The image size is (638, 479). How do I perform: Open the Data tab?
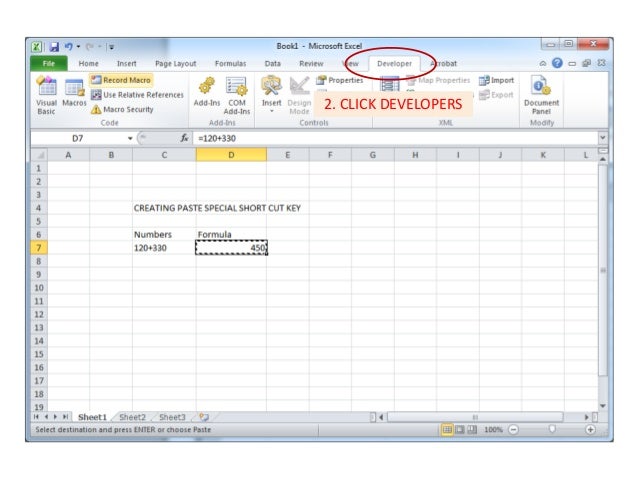click(x=273, y=63)
